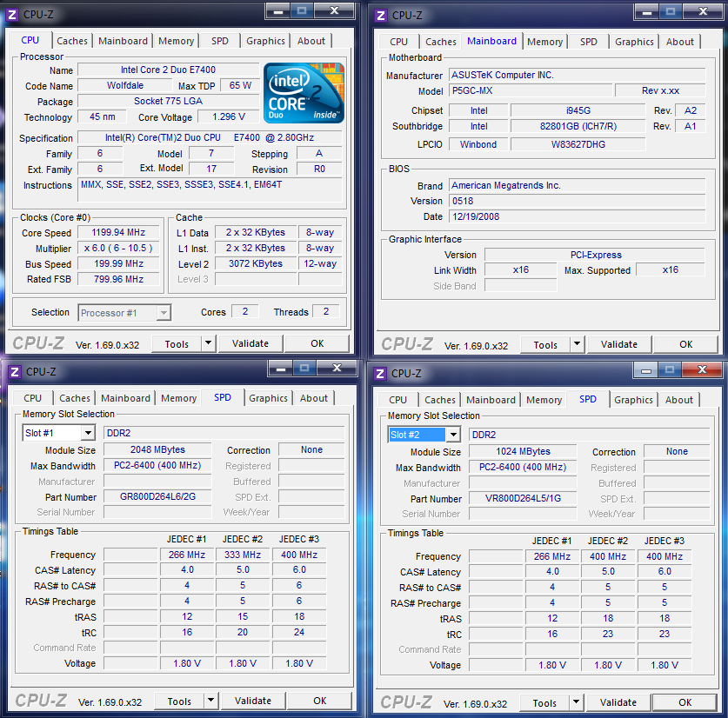Click the CPU-Z title icon in Slot #1 SPD window

(x=15, y=372)
